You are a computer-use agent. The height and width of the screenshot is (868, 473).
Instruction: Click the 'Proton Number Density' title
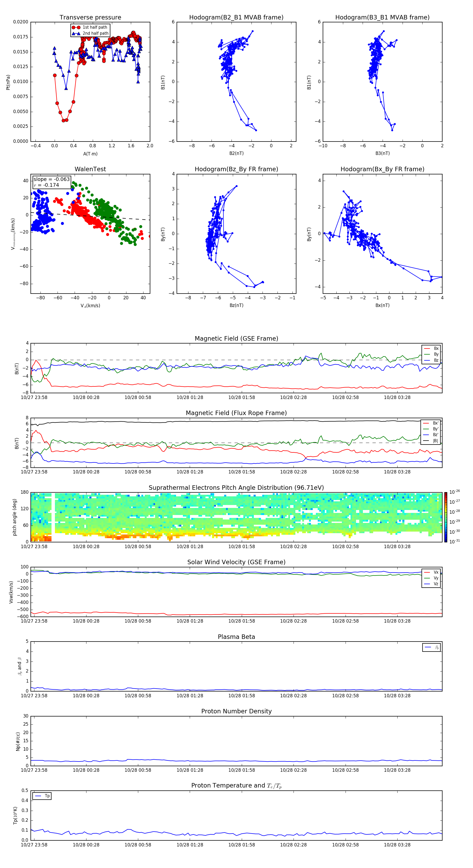(x=236, y=711)
